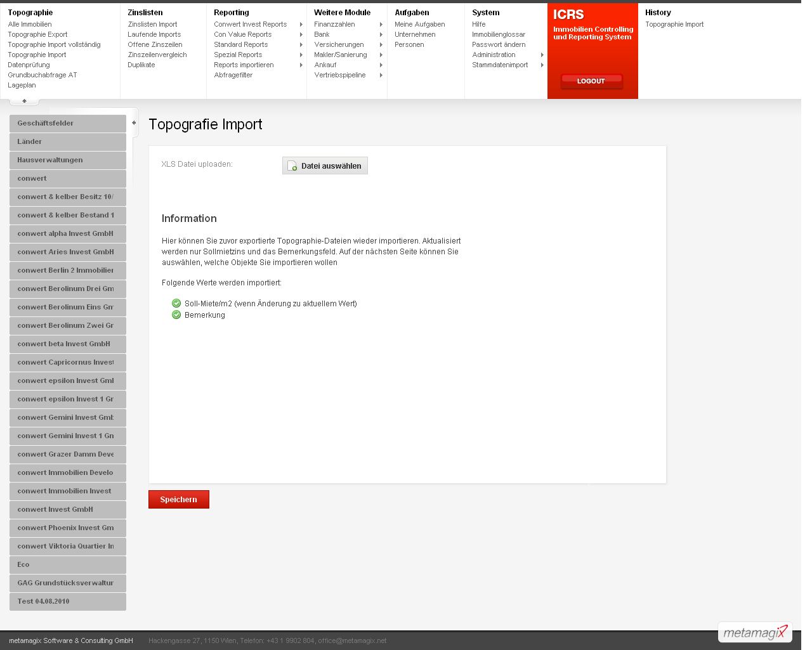Expand the Standard Reports submenu arrow
The image size is (812, 650).
301,45
